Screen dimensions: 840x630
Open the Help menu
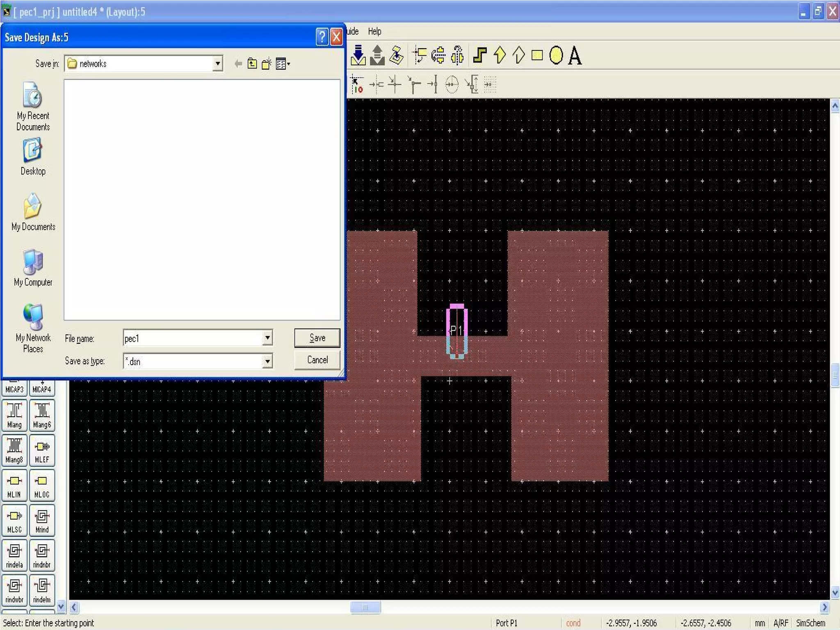click(374, 31)
